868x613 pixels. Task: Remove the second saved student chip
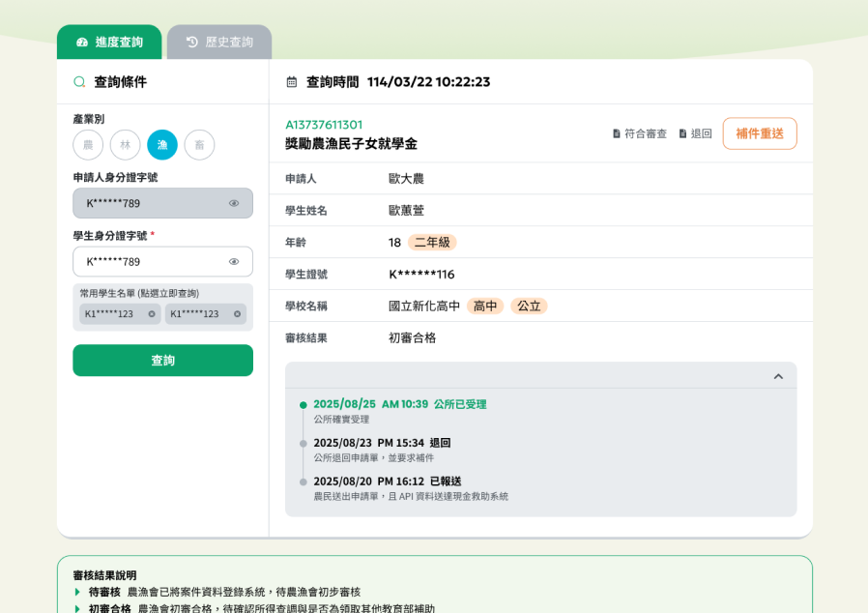click(x=237, y=314)
